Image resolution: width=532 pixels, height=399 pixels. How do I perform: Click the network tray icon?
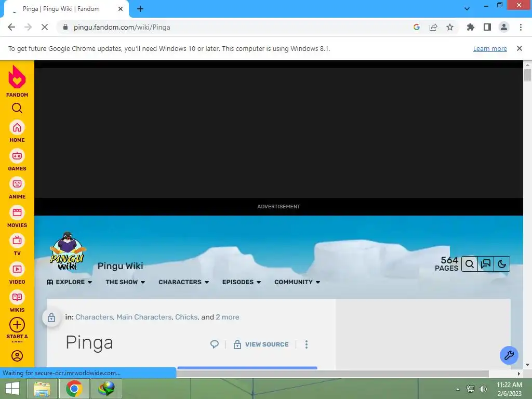pos(471,389)
